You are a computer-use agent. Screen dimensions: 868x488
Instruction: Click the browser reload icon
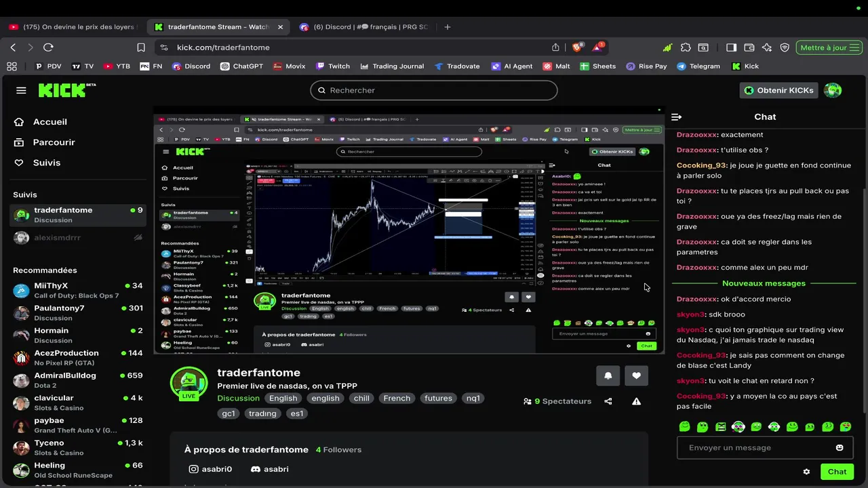[48, 47]
